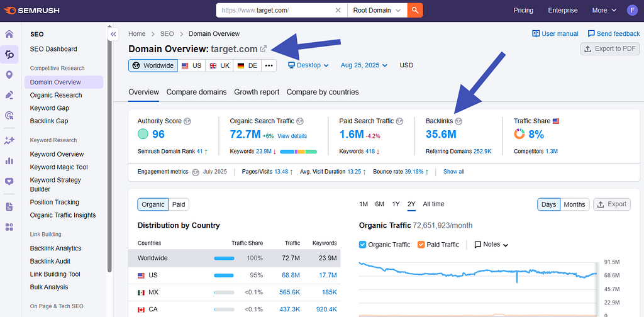The image size is (644, 317).
Task: Click the keywords position distribution color bar
Action: click(298, 152)
